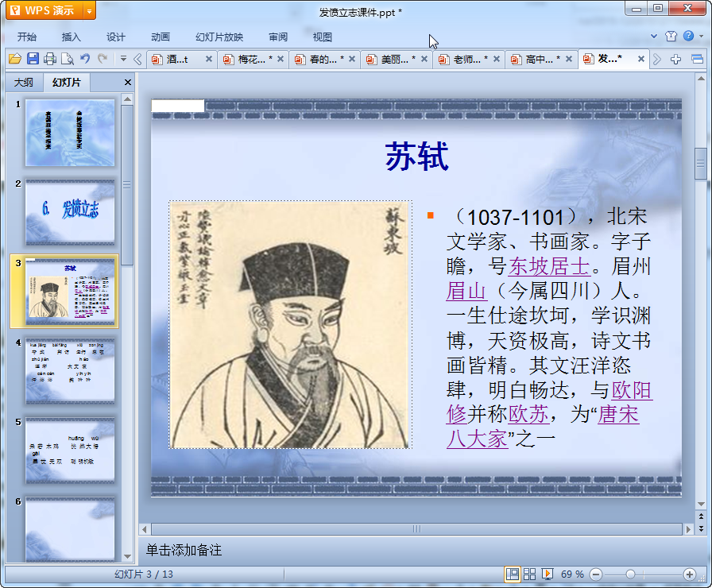Select the Su Shi portrait image
The image size is (712, 588).
291,325
